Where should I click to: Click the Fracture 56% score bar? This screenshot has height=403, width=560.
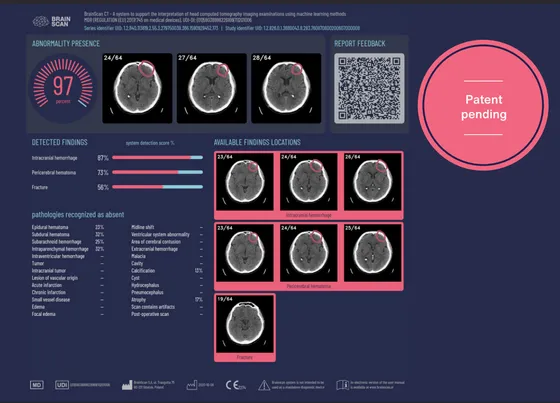coord(158,187)
